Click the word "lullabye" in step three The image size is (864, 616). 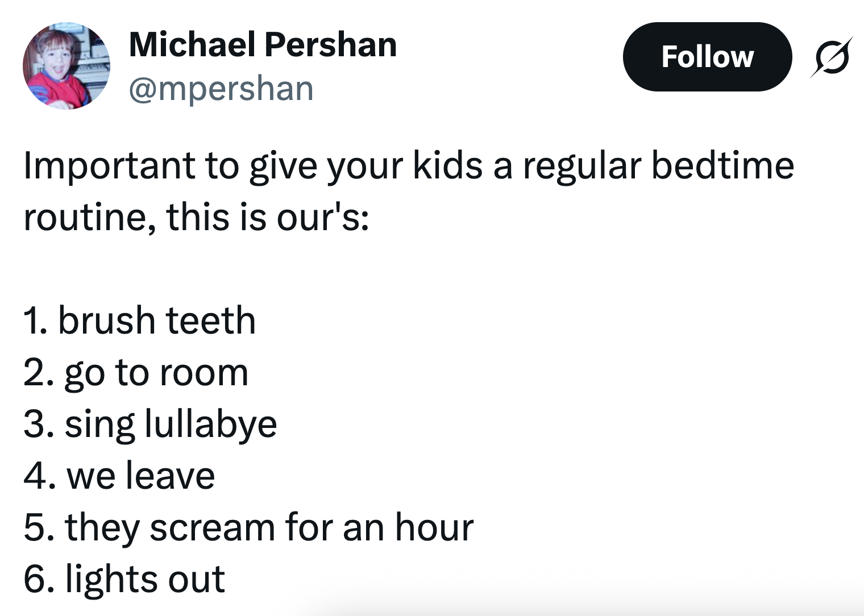(211, 424)
